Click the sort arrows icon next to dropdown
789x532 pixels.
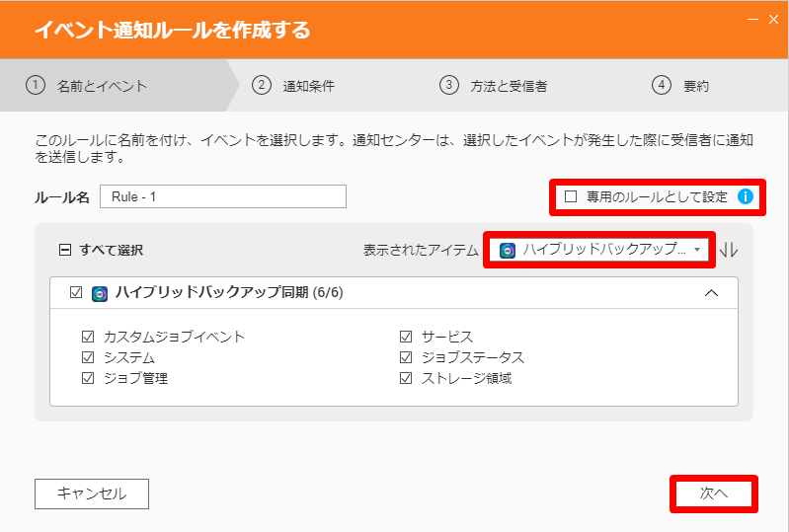click(728, 250)
